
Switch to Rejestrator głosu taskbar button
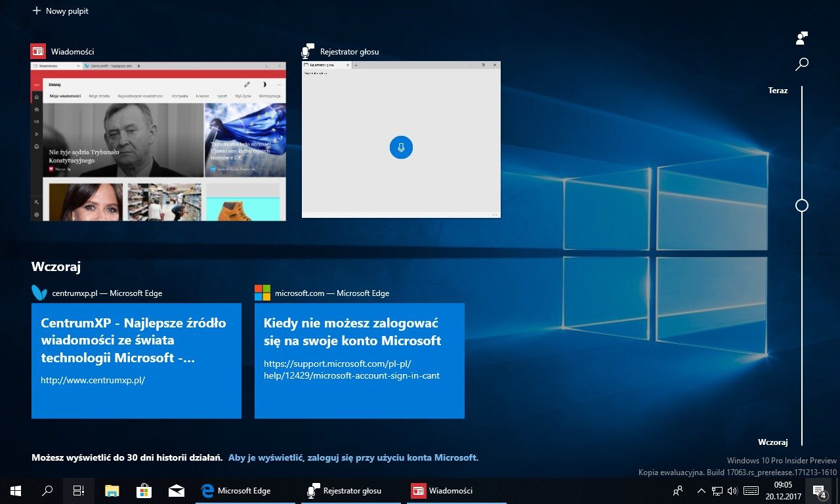point(351,491)
